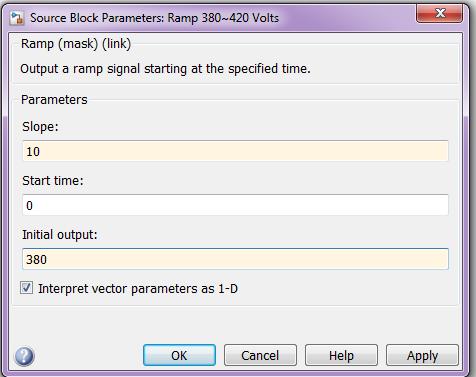Image resolution: width=476 pixels, height=377 pixels.
Task: Click the 'Parameters' group heading
Action: pyautogui.click(x=54, y=100)
